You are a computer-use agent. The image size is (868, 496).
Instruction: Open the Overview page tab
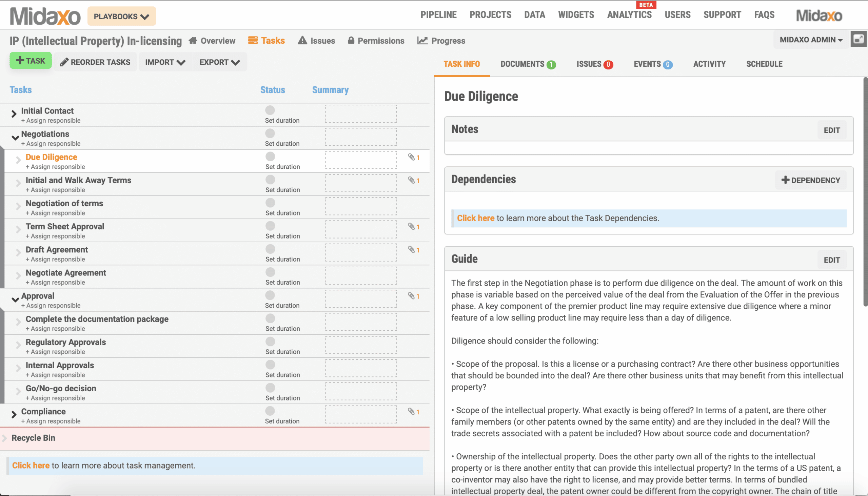point(212,41)
